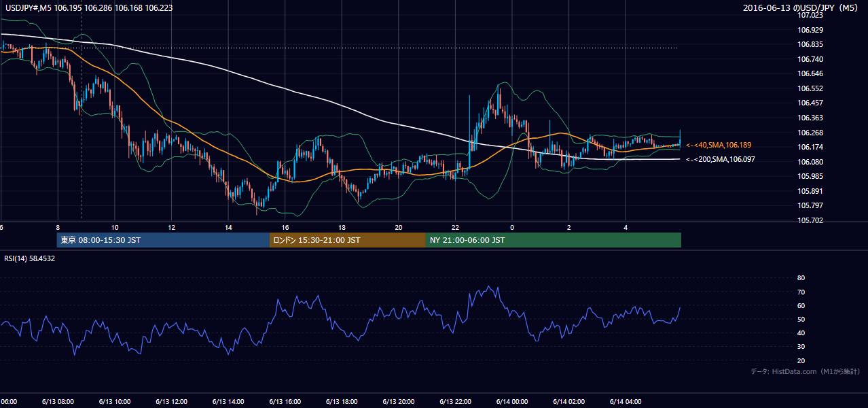This screenshot has width=868, height=408.
Task: Click hour label 20 under the price chart
Action: click(399, 227)
